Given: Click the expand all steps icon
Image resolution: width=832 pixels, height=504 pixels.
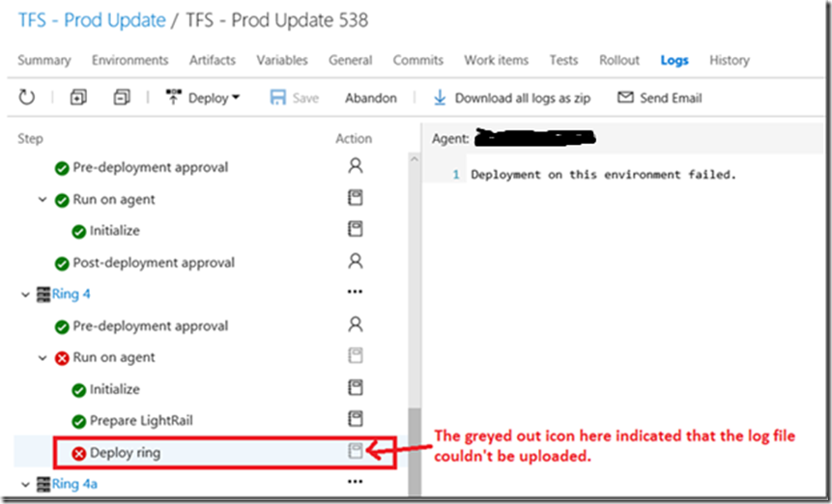Looking at the screenshot, I should click(x=78, y=98).
